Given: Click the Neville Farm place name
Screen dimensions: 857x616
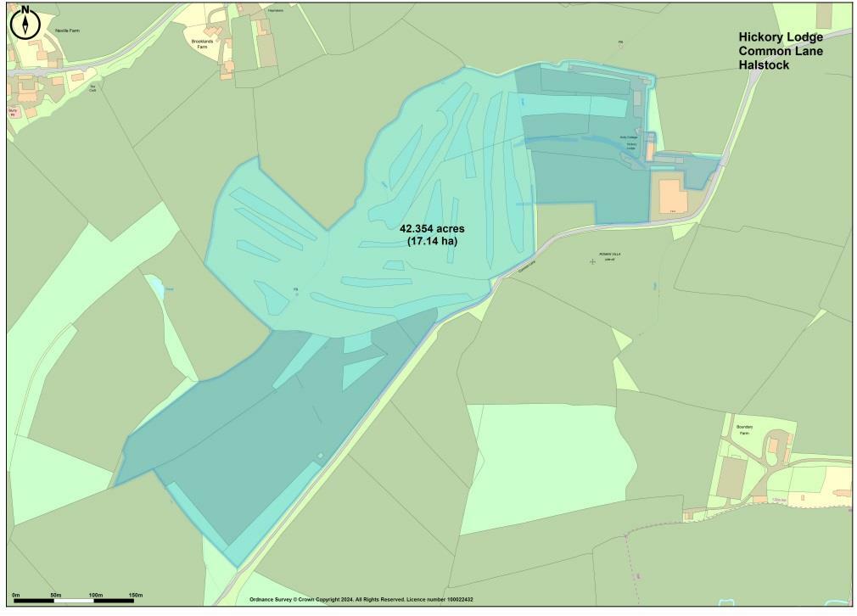Looking at the screenshot, I should [68, 30].
